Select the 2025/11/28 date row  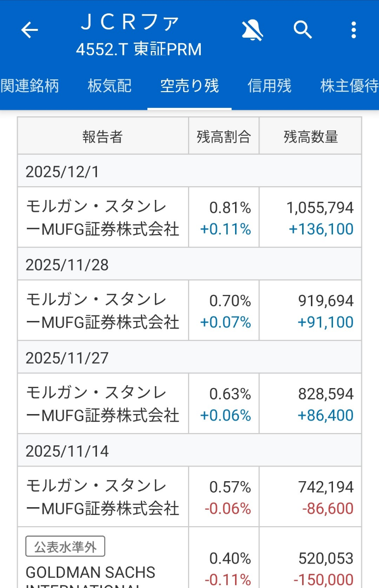click(189, 265)
